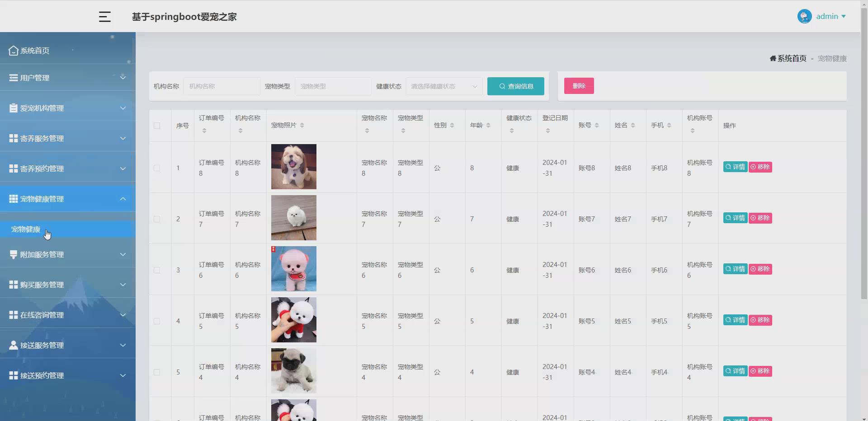
Task: Click the 接送预约管理 grid icon
Action: 14,375
